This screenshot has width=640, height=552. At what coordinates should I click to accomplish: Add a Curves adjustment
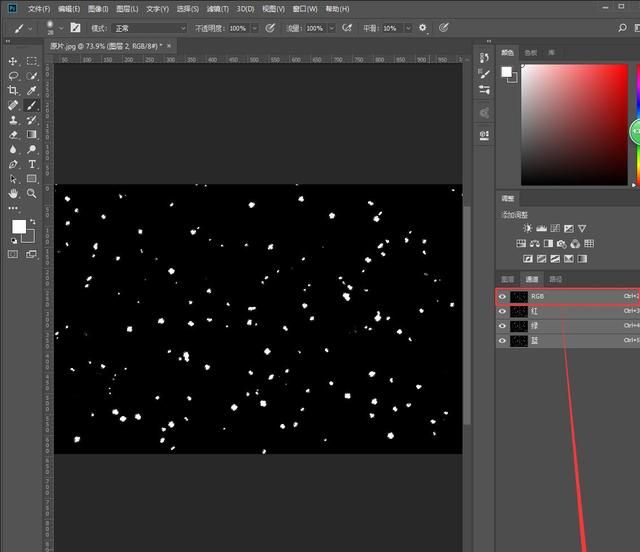click(x=555, y=228)
